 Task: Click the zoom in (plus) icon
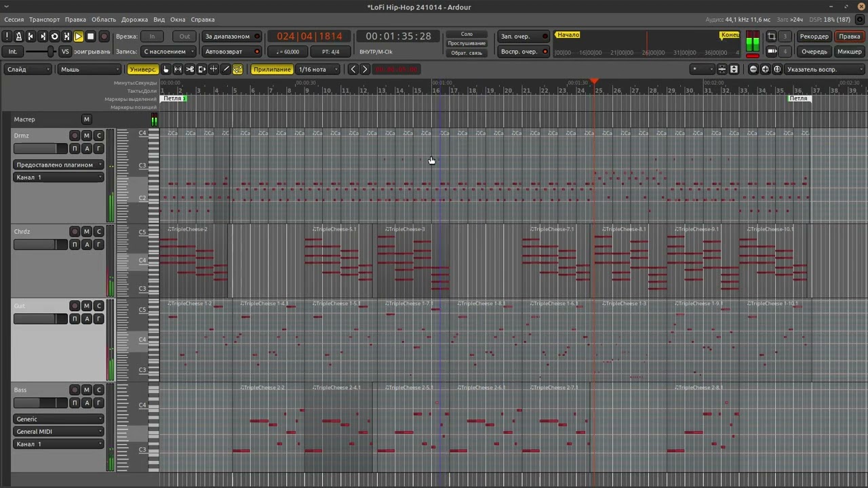[x=766, y=69]
